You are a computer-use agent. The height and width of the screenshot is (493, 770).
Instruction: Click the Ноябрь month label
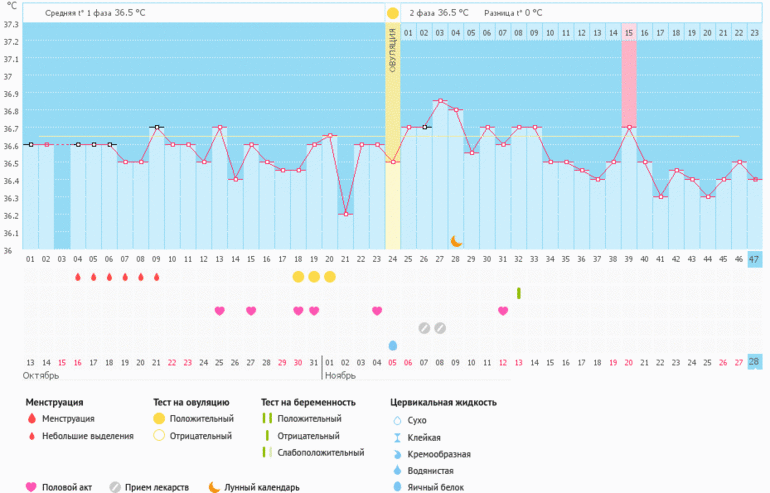coord(341,376)
